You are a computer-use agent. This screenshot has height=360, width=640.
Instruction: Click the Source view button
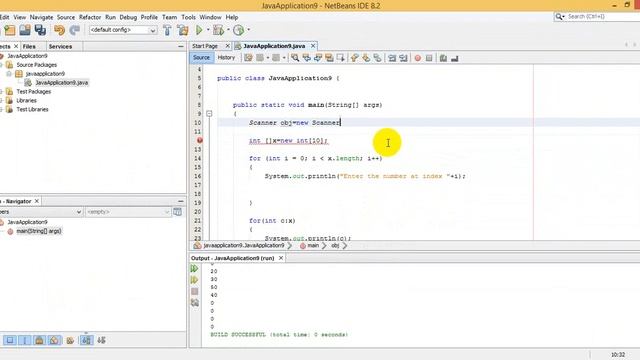pyautogui.click(x=201, y=58)
